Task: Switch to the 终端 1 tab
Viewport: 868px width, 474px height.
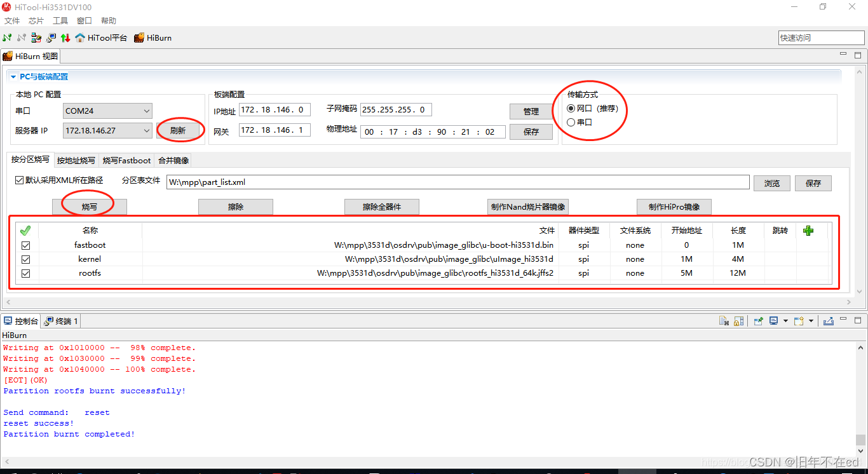Action: (x=61, y=321)
